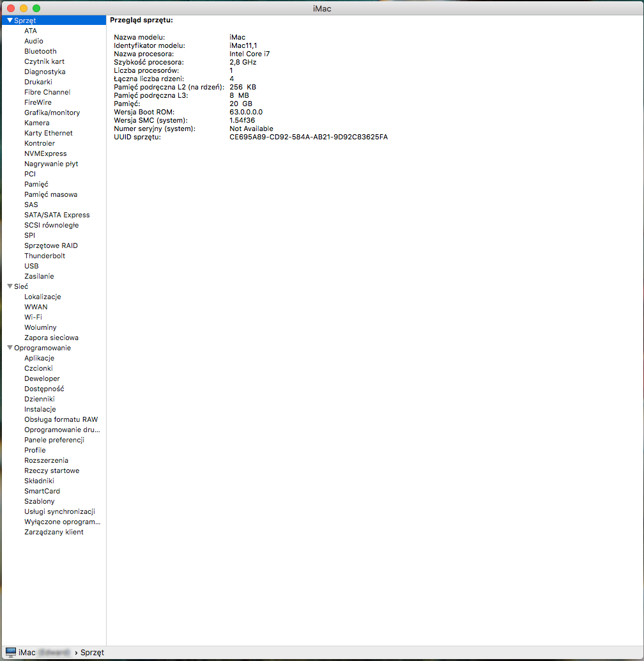Select SPI in the sidebar
The width and height of the screenshot is (644, 661).
coord(29,235)
